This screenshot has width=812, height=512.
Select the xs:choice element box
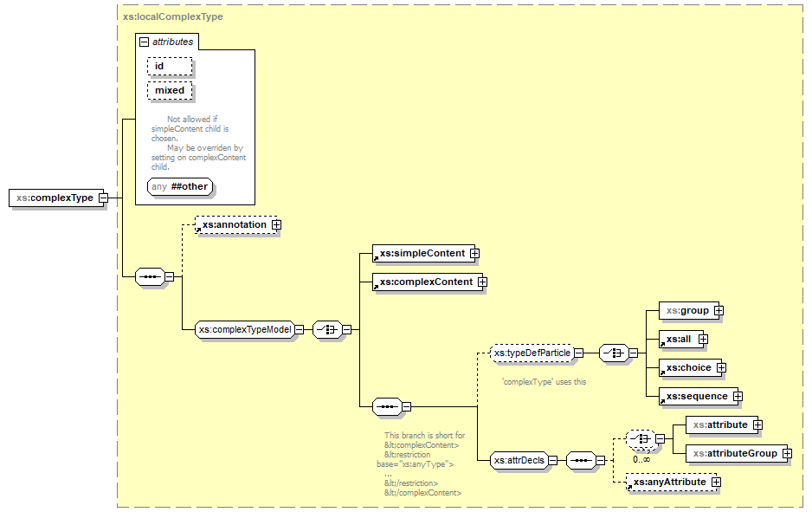coord(687,367)
